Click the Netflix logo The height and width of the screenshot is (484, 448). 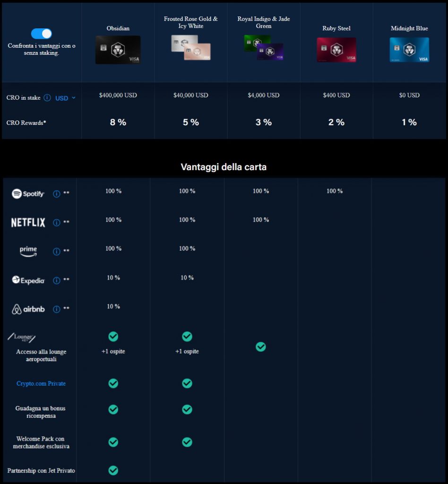tap(28, 223)
